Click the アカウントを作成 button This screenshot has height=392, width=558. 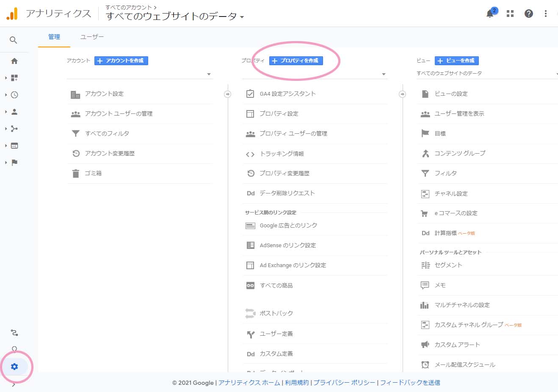(121, 61)
